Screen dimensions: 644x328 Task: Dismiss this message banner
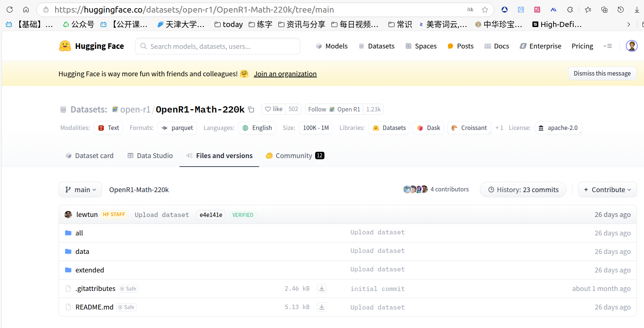602,73
